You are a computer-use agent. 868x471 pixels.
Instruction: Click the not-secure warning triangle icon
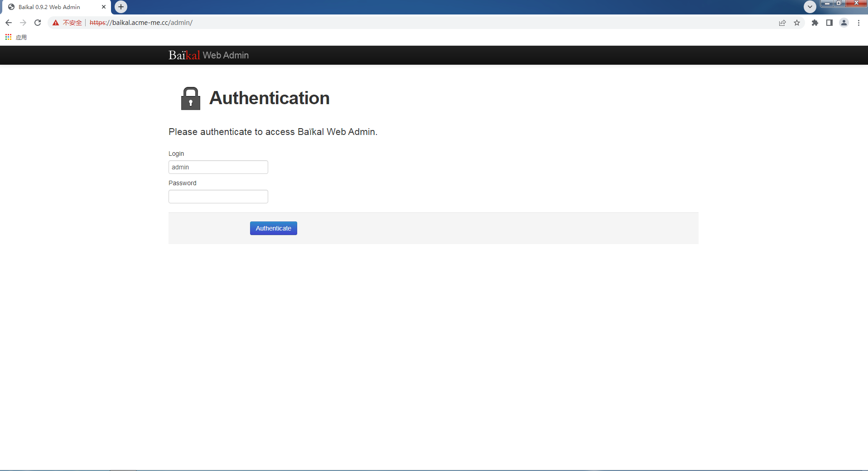[56, 23]
